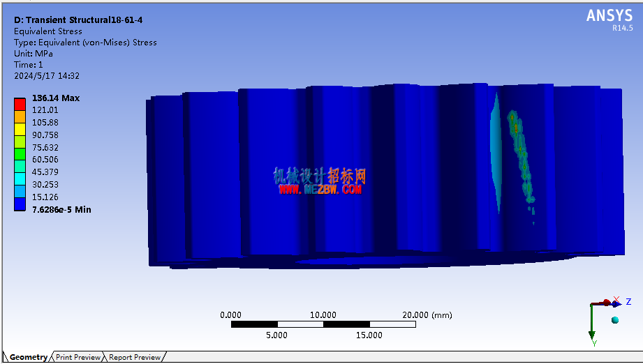Click the cyan isometric view ball
Viewport: 643px width, 364px height.
click(614, 320)
